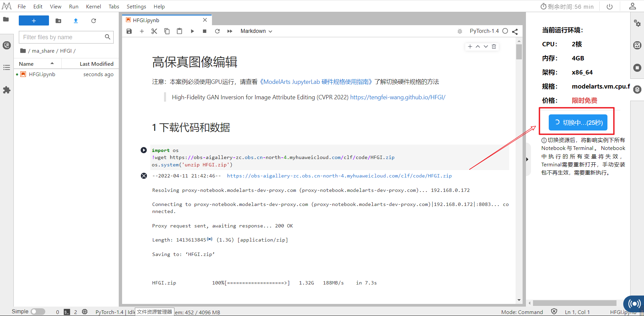Image resolution: width=644 pixels, height=316 pixels.
Task: Open the Settings menu
Action: click(x=137, y=6)
